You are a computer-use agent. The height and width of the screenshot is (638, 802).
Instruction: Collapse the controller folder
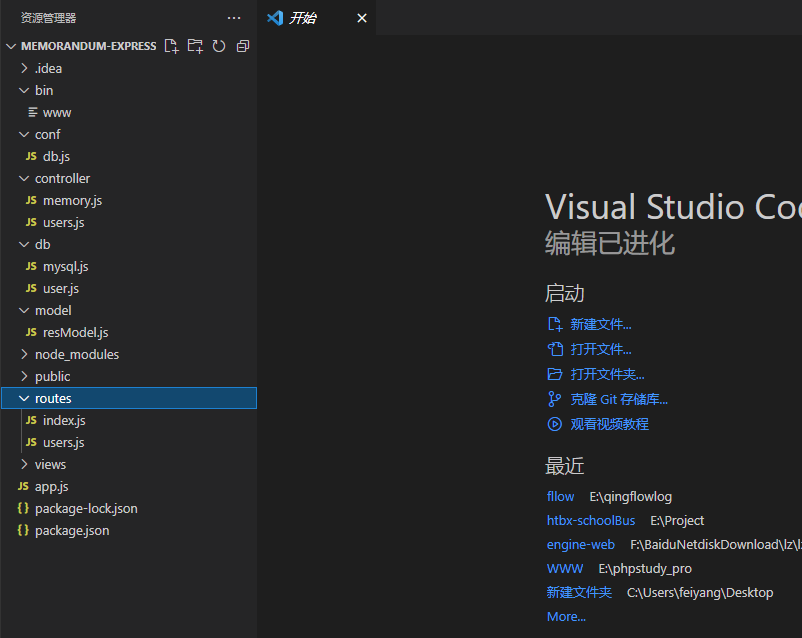62,178
